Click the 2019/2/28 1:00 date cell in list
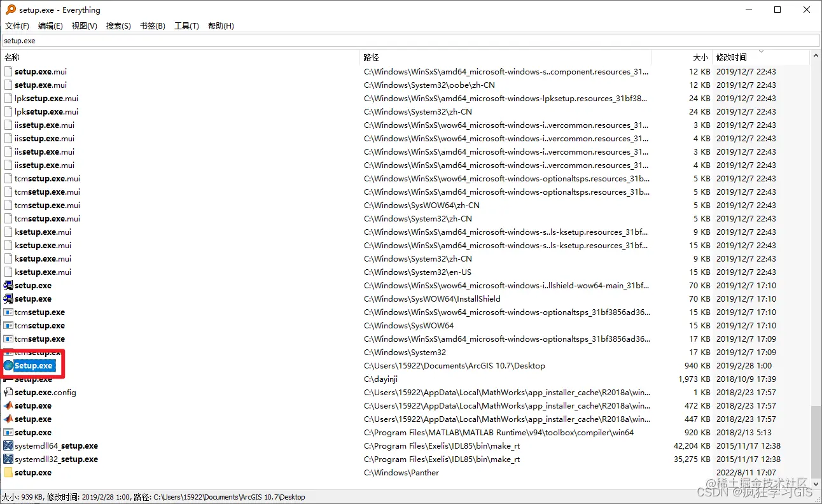Screen dimensions: 822x504 click(744, 366)
